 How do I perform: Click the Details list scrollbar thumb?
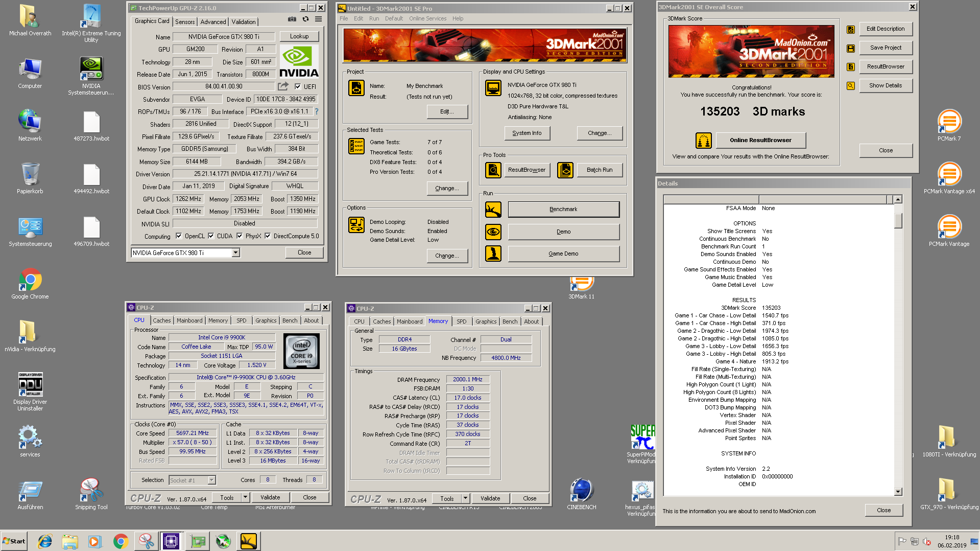(898, 220)
